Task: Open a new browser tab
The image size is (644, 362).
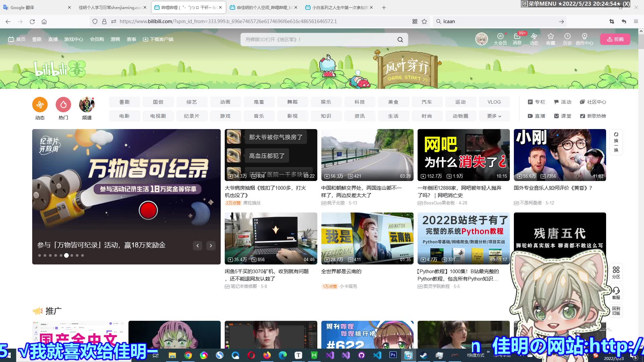Action: point(384,7)
